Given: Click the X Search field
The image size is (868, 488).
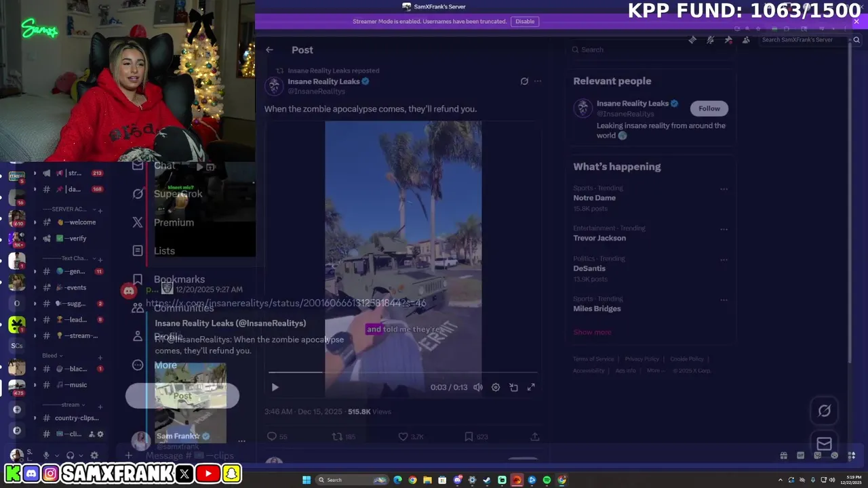Looking at the screenshot, I should click(651, 49).
